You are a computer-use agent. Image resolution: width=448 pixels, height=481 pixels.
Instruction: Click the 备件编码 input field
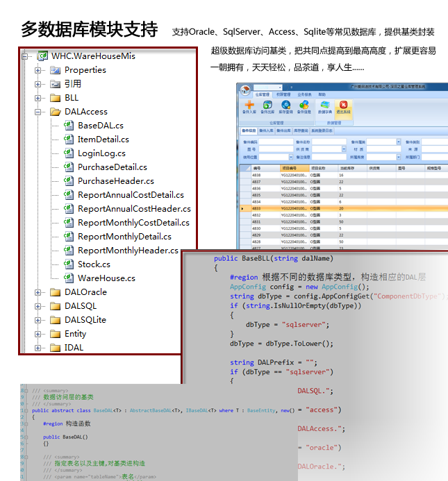276,142
